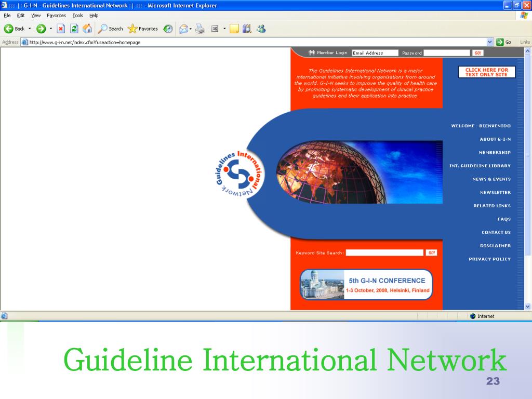532x399 pixels.
Task: Refresh the page using the toolbar icon
Action: coord(74,29)
